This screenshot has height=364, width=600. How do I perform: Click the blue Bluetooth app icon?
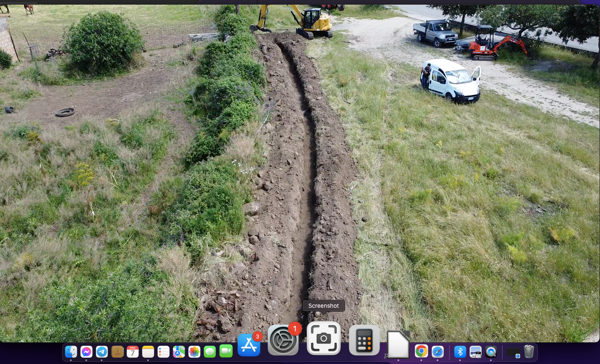tap(460, 352)
